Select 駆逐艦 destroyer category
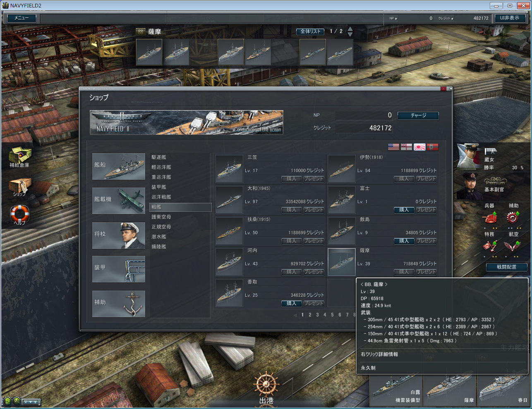 159,157
